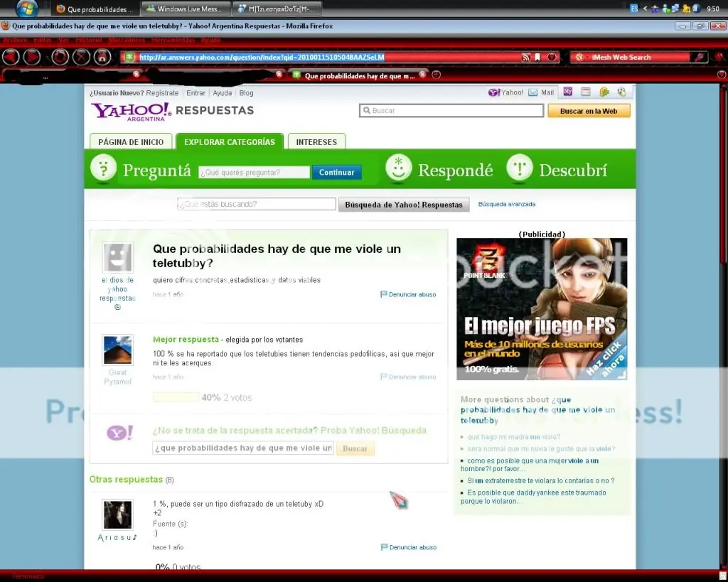Click the Registrate link

click(x=162, y=93)
